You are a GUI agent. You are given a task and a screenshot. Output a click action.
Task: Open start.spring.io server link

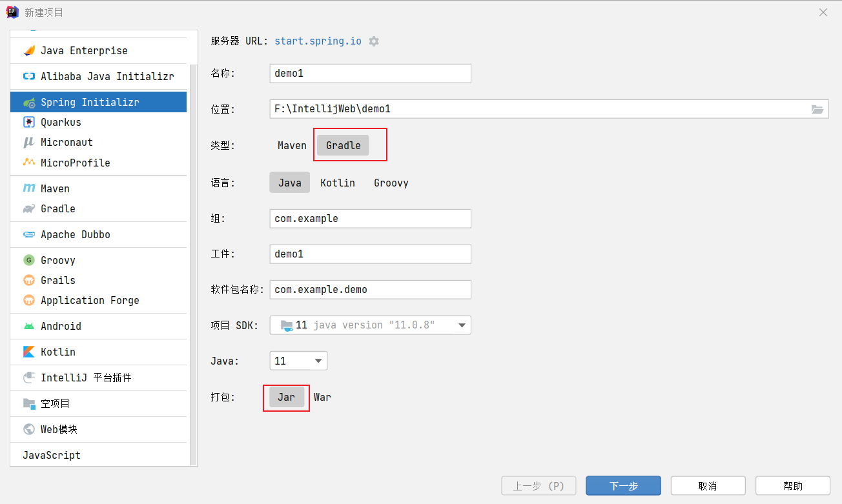[x=318, y=41]
